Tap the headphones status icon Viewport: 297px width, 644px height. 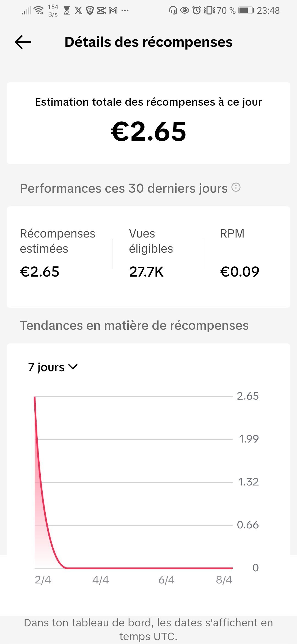(173, 10)
